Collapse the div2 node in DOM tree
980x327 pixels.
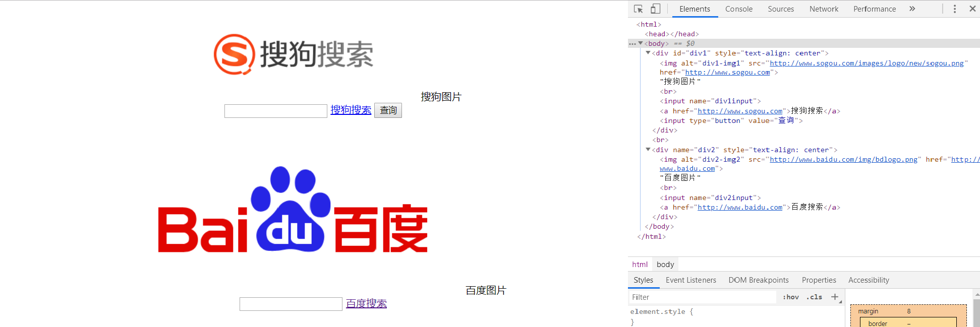click(648, 150)
